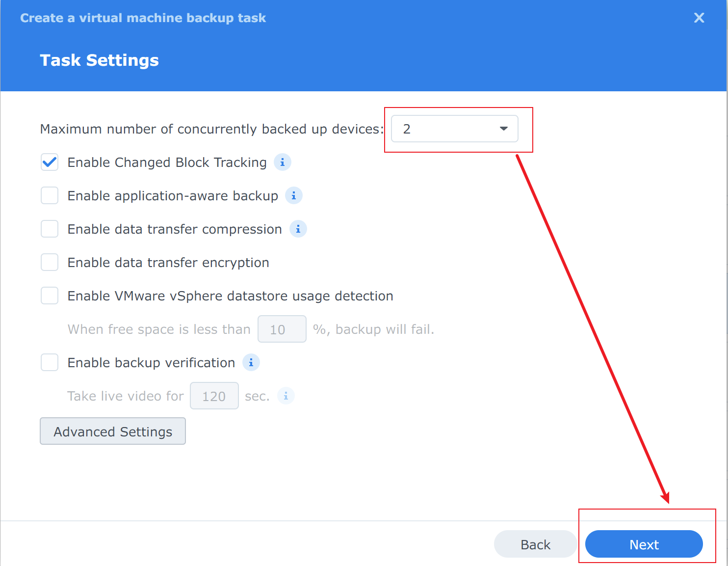Check Enable data transfer encryption
The width and height of the screenshot is (728, 566).
pos(50,262)
